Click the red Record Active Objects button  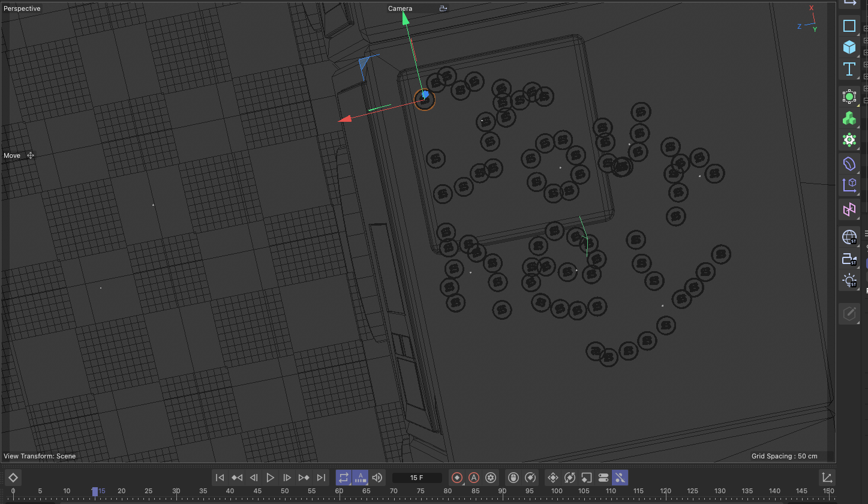(x=458, y=478)
